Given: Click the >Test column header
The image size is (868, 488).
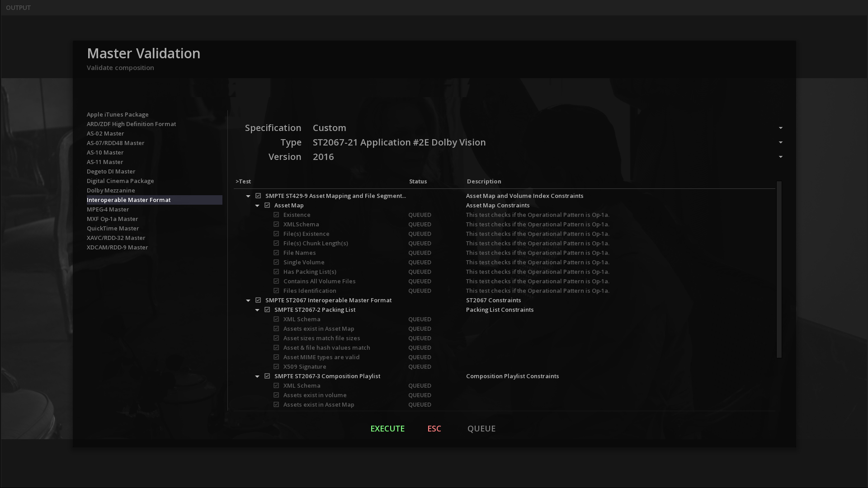Looking at the screenshot, I should point(243,181).
